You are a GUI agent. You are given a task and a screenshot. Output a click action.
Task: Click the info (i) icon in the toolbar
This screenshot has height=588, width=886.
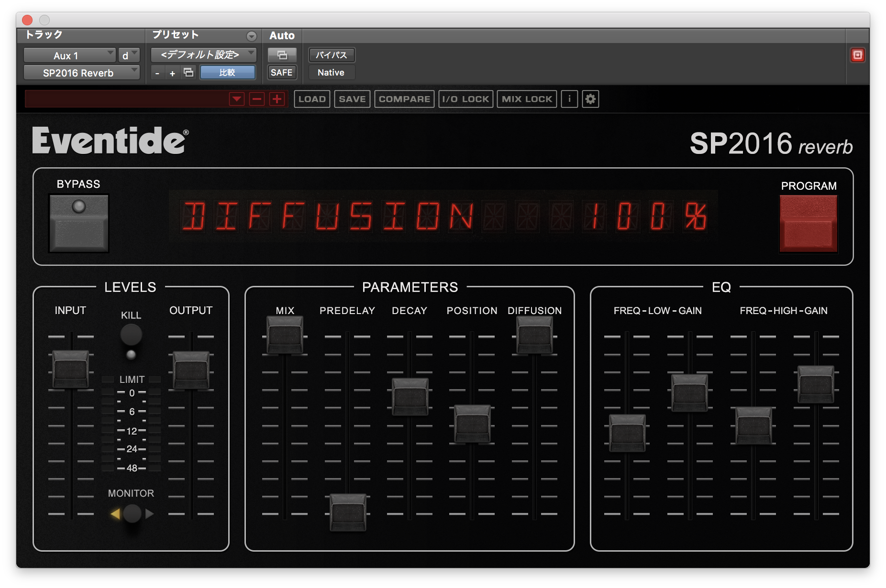point(569,99)
